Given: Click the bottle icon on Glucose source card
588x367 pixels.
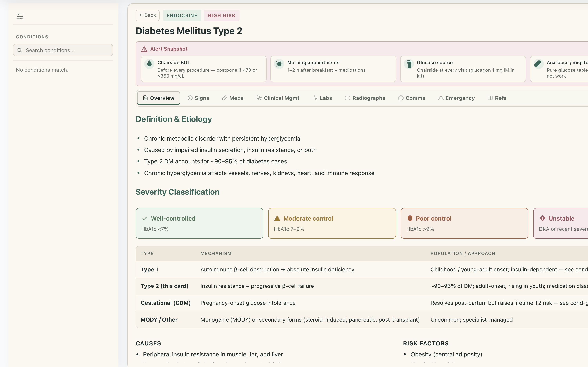Looking at the screenshot, I should pos(409,64).
